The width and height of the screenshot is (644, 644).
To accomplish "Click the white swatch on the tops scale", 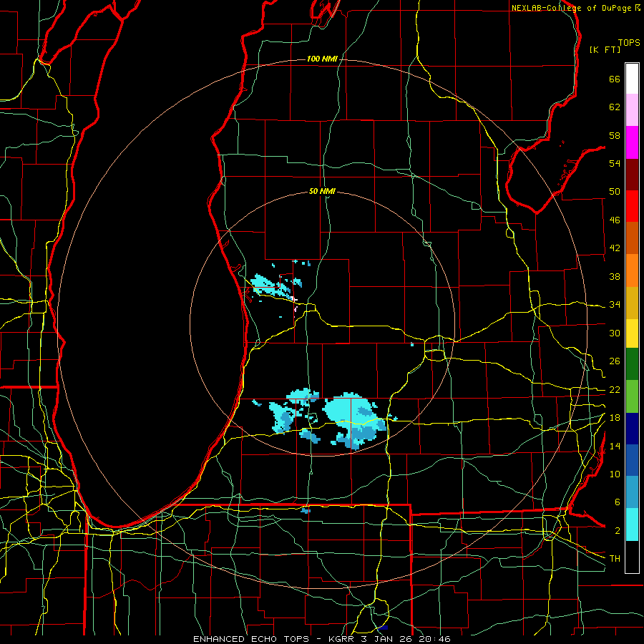I will tap(632, 79).
